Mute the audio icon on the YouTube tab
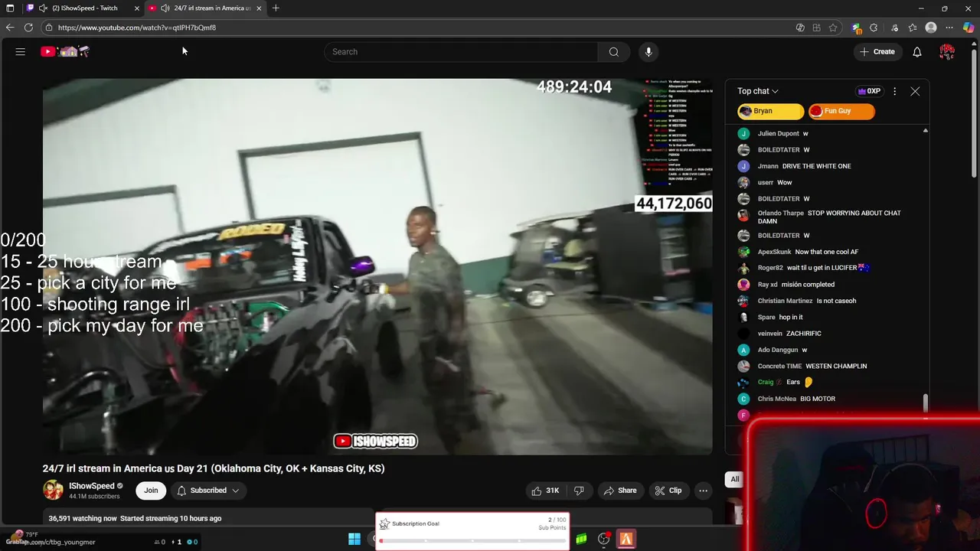This screenshot has height=551, width=980. [x=165, y=8]
